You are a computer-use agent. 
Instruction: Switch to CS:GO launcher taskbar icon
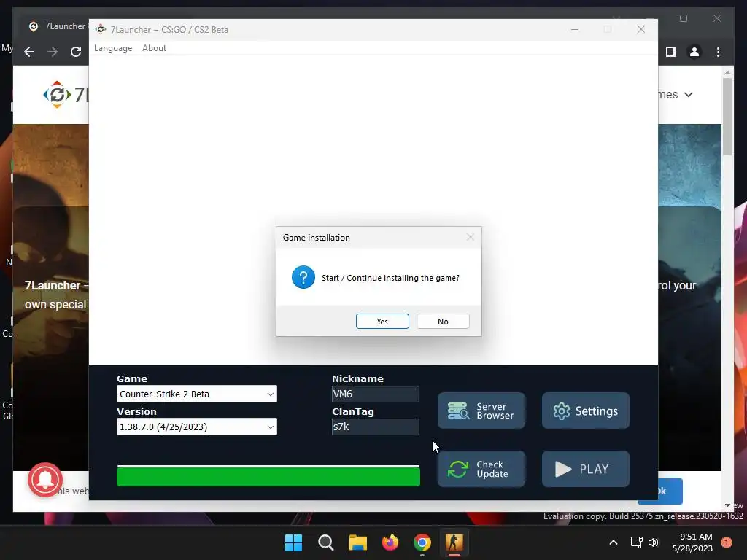(454, 542)
